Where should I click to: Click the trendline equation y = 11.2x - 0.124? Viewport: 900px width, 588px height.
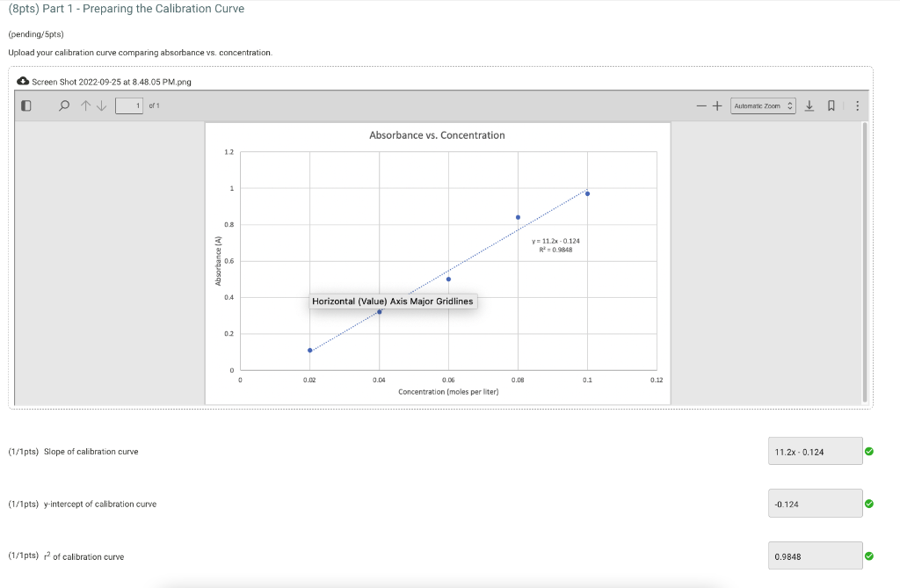click(555, 241)
